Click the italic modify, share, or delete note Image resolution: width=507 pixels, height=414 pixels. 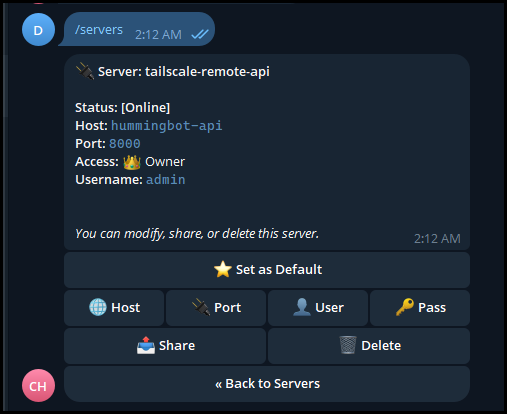(x=197, y=234)
